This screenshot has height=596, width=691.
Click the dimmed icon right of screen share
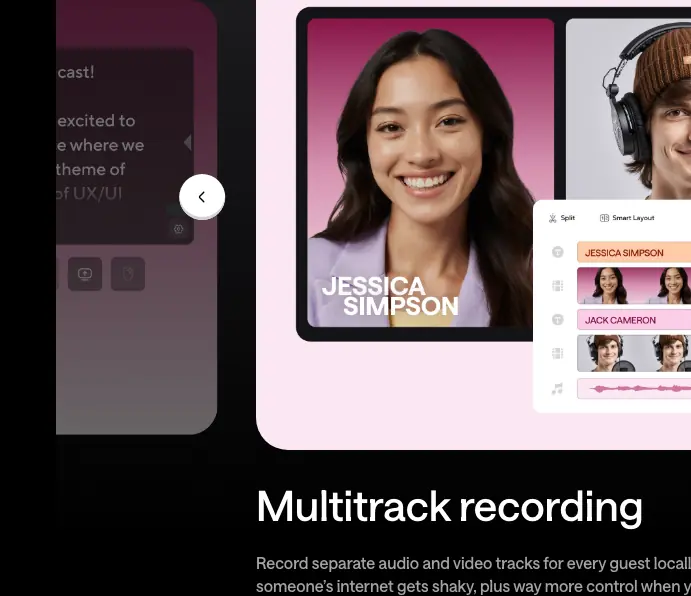point(128,274)
